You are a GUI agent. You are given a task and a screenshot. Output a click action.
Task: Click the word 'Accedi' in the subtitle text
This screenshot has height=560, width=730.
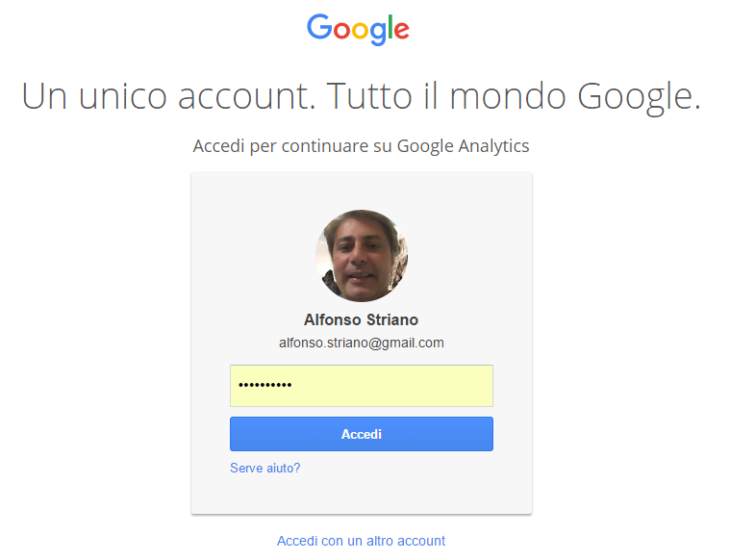(218, 146)
